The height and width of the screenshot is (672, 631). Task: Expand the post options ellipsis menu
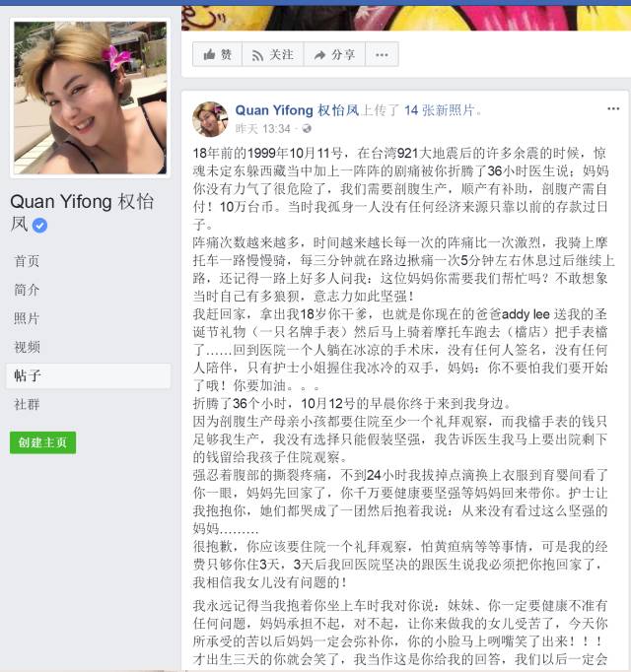pyautogui.click(x=613, y=108)
